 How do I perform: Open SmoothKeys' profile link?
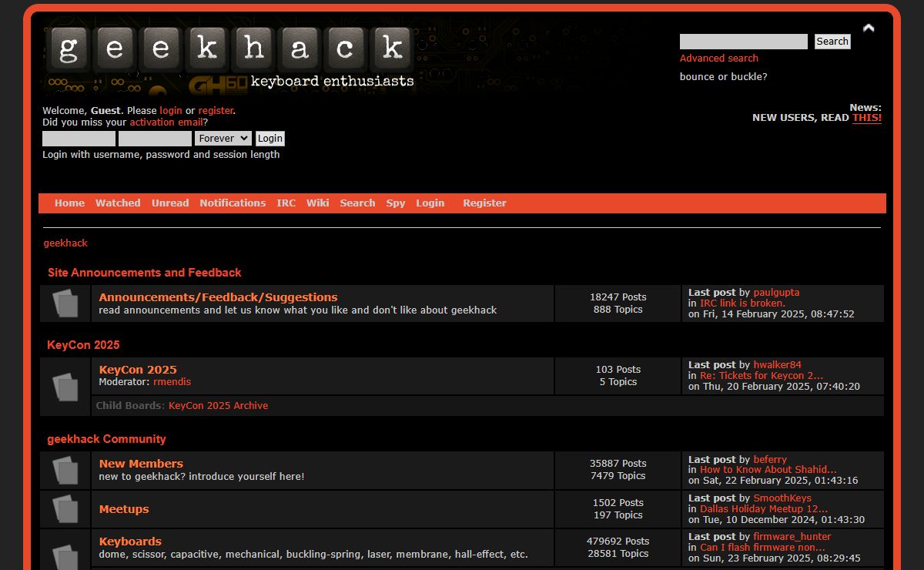(x=782, y=498)
